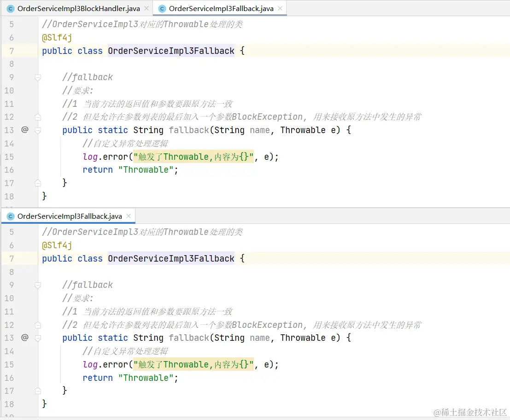The width and height of the screenshot is (510, 420).
Task: Click the //fallback comment in the upper editor
Action: pyautogui.click(x=88, y=77)
